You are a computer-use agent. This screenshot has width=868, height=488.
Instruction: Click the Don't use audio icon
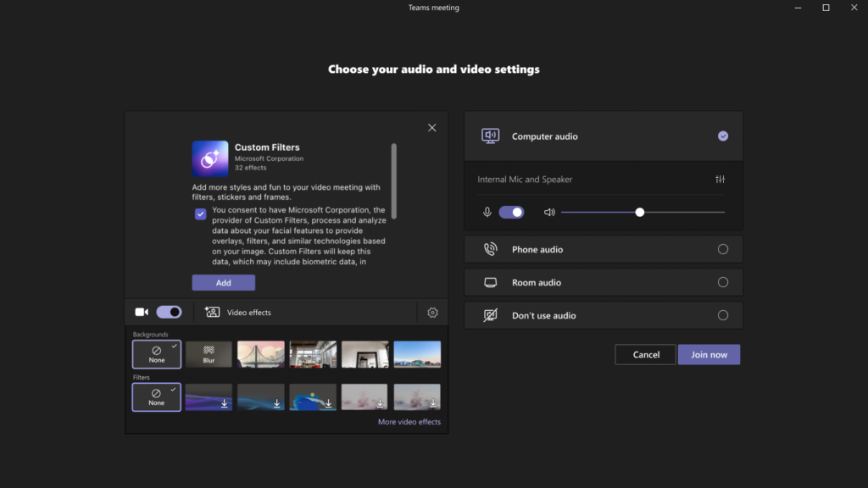(x=491, y=315)
